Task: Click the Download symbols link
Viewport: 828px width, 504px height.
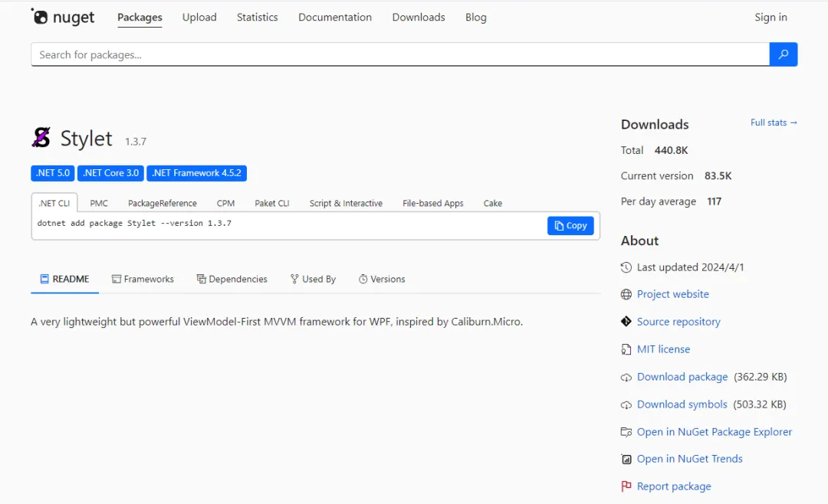Action: pyautogui.click(x=682, y=404)
